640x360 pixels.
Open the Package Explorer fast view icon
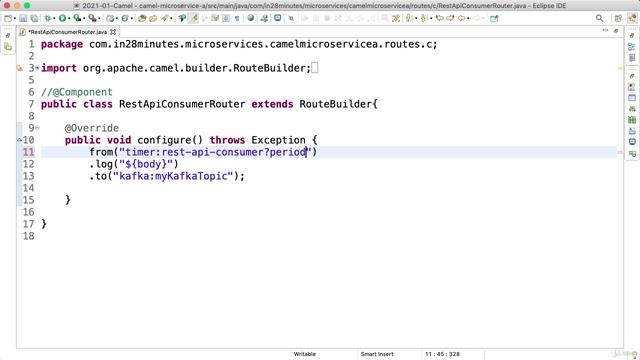[x=8, y=47]
